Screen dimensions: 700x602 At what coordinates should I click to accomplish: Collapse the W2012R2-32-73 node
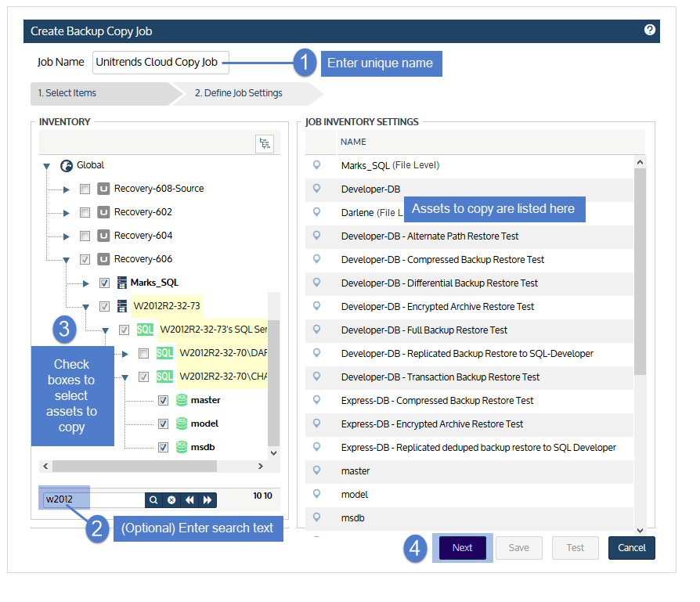85,307
